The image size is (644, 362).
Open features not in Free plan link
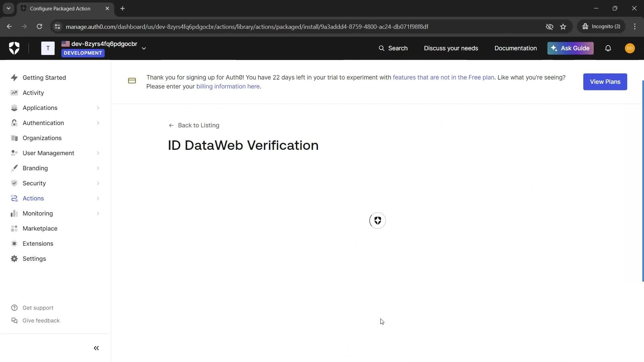443,77
